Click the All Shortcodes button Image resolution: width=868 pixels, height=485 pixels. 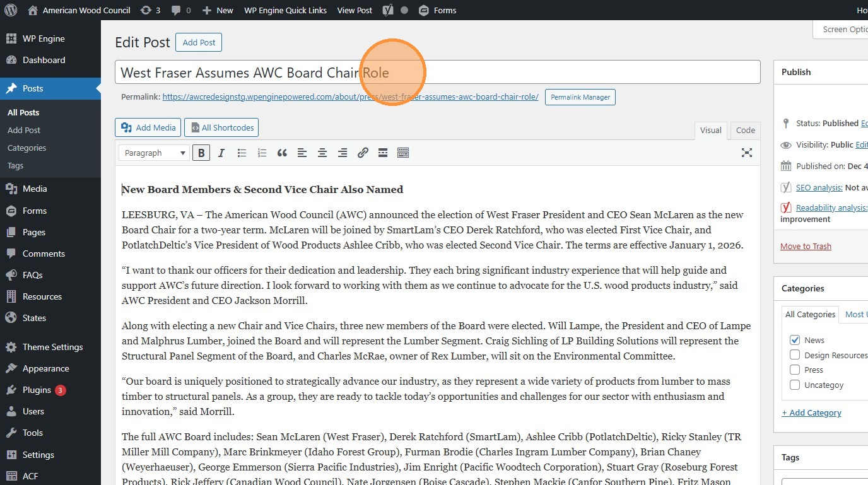(x=221, y=127)
